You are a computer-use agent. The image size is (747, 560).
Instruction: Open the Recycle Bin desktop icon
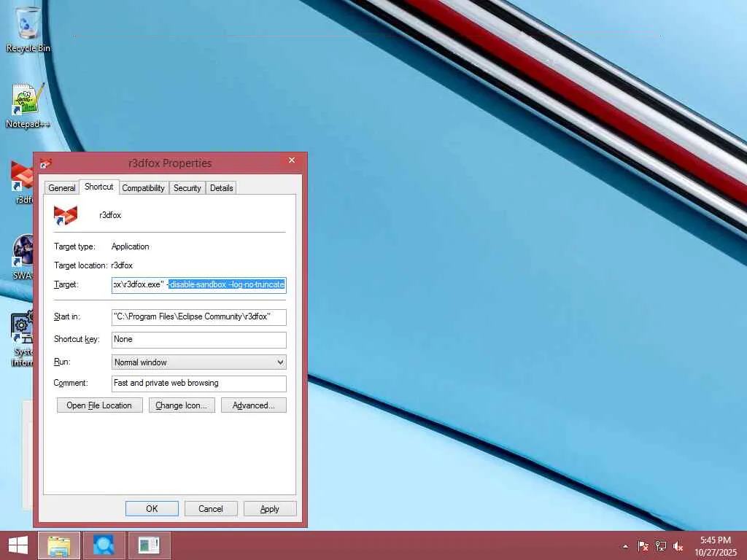click(x=28, y=28)
